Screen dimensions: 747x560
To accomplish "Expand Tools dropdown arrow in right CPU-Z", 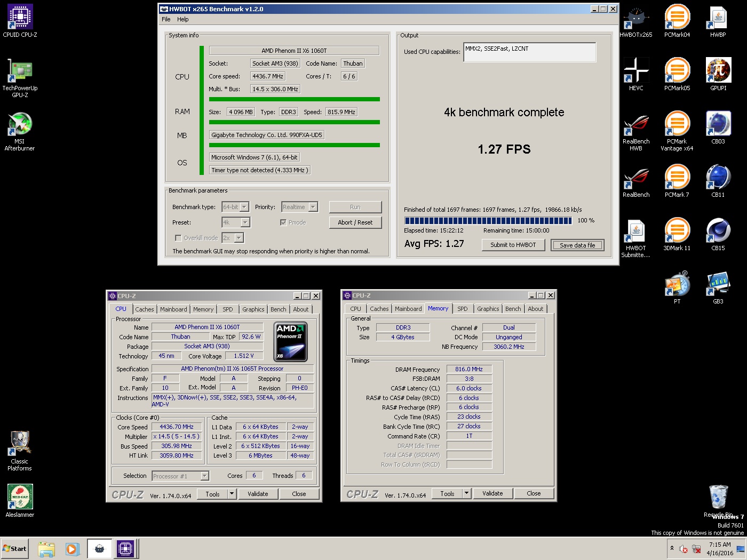I will pos(467,493).
